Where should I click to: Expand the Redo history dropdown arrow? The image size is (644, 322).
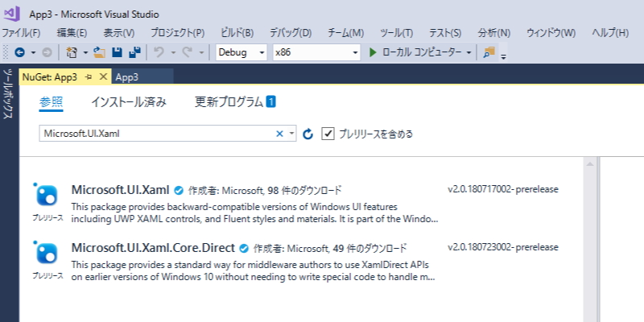point(201,53)
